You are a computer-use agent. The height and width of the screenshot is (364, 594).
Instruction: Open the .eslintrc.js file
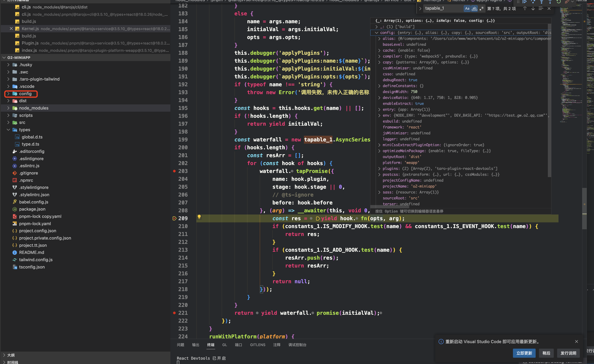click(29, 166)
